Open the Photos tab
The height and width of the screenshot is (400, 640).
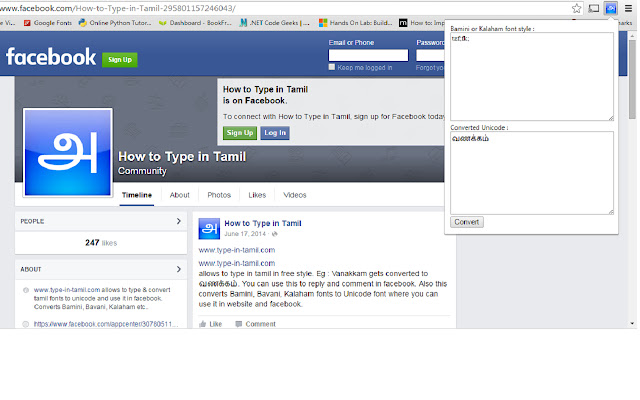tap(219, 195)
